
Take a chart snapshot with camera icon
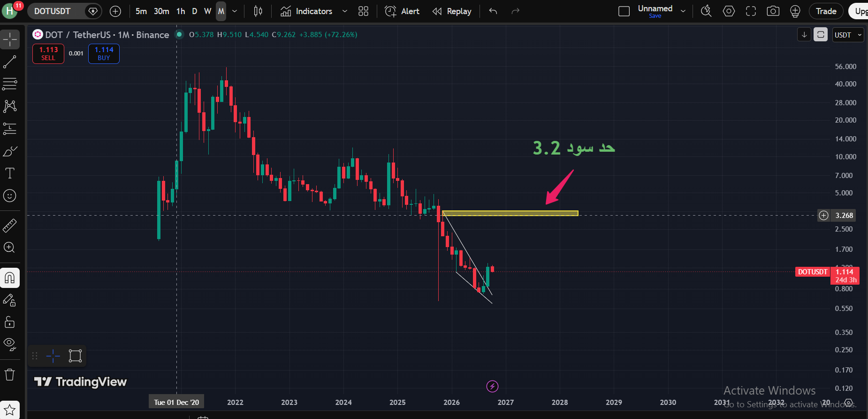point(773,11)
